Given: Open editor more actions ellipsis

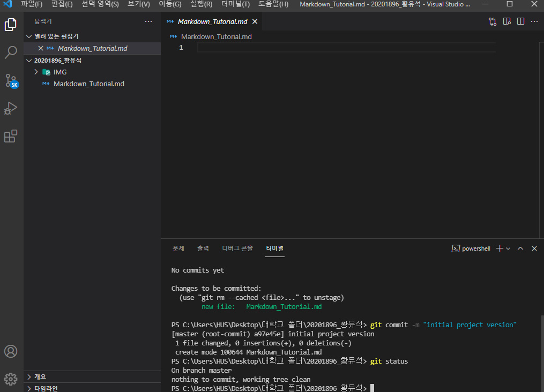Looking at the screenshot, I should pyautogui.click(x=534, y=21).
